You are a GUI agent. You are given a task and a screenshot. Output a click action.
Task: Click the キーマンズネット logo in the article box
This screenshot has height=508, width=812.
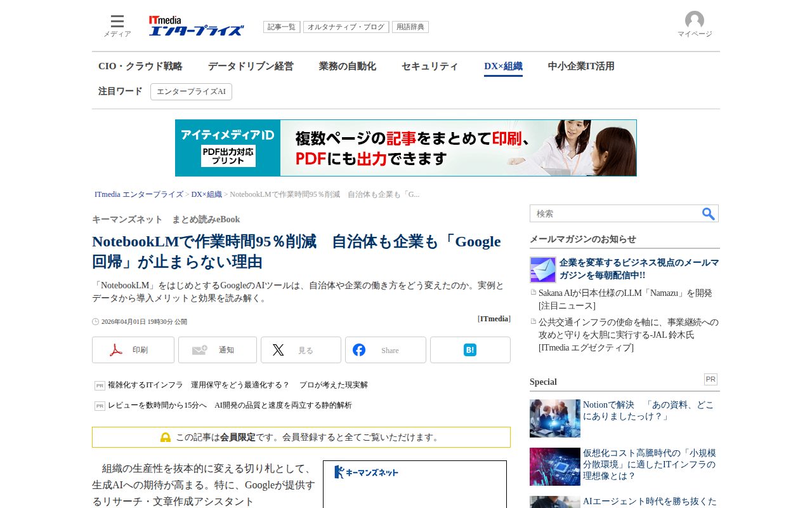click(367, 472)
